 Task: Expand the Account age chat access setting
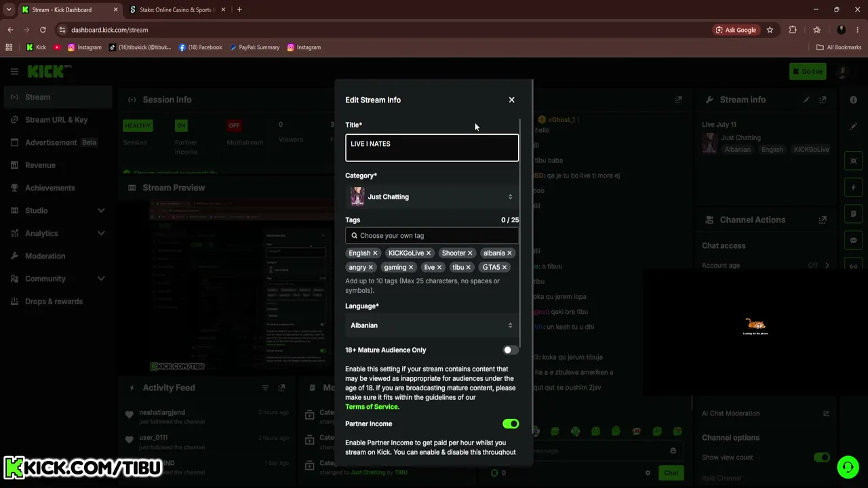click(827, 266)
